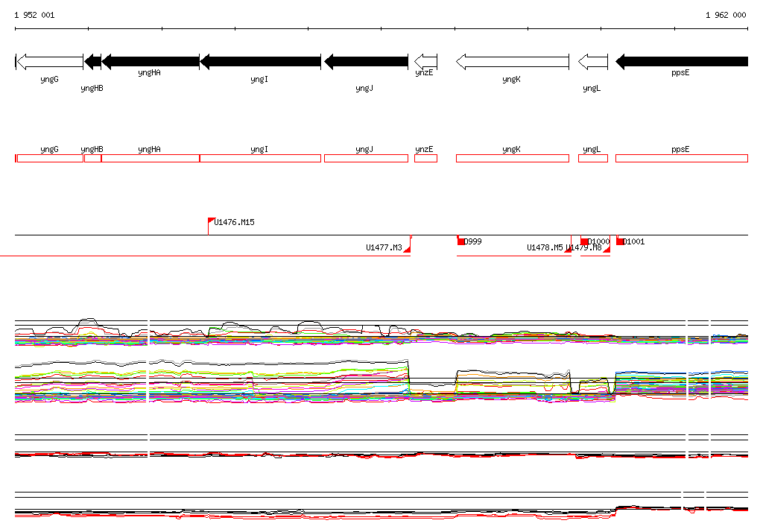This screenshot has width=763, height=532.
Task: Click the U1476.M15 label text
Action: click(235, 223)
